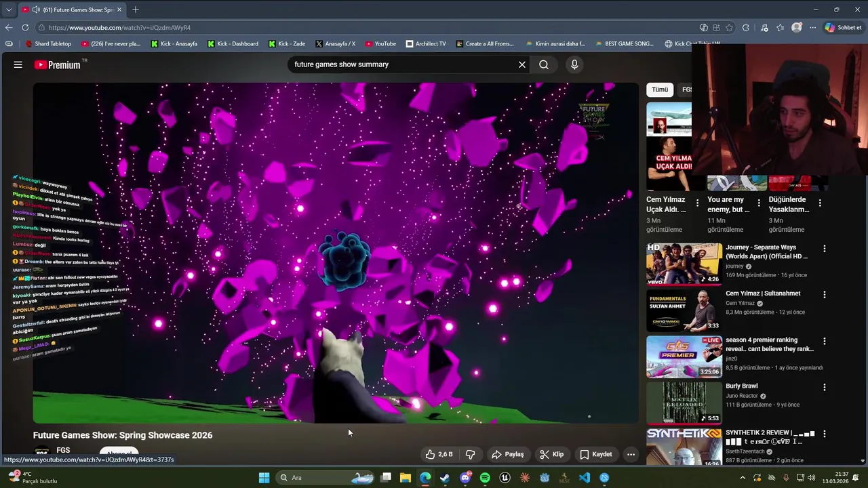Screen dimensions: 868x488
Task: Click the browser back arrow
Action: coord(9,28)
